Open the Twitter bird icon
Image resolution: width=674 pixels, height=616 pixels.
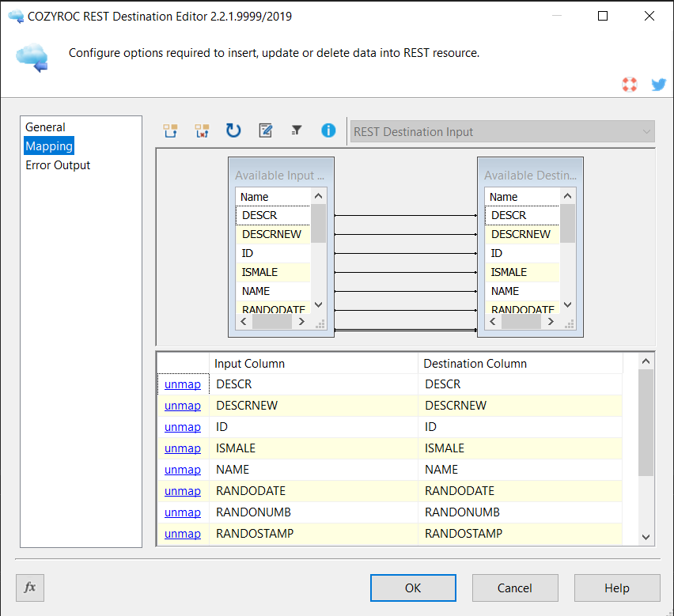pyautogui.click(x=658, y=85)
